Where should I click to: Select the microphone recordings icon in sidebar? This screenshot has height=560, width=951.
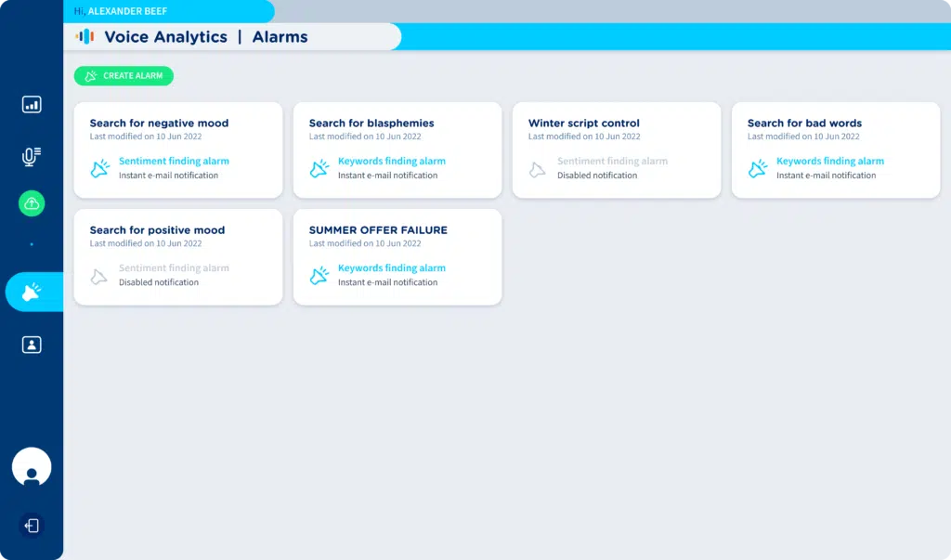click(32, 156)
